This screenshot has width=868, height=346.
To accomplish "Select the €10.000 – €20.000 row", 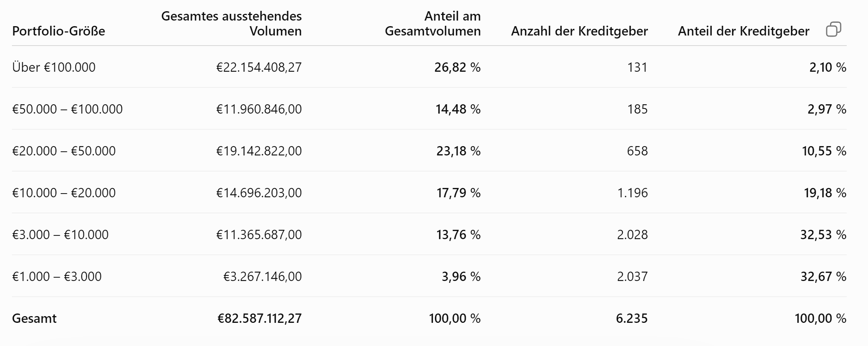I will (429, 193).
